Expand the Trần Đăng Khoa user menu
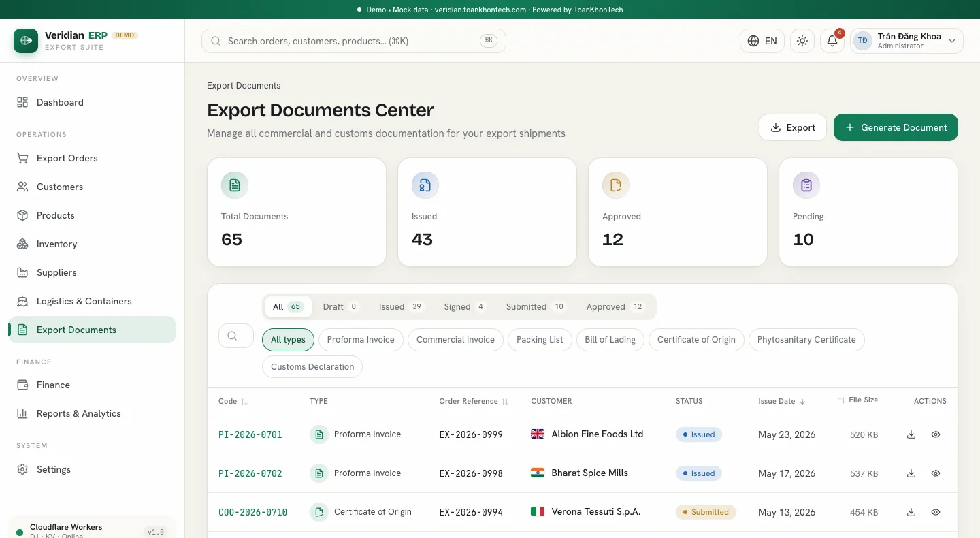Image resolution: width=980 pixels, height=538 pixels. (906, 41)
